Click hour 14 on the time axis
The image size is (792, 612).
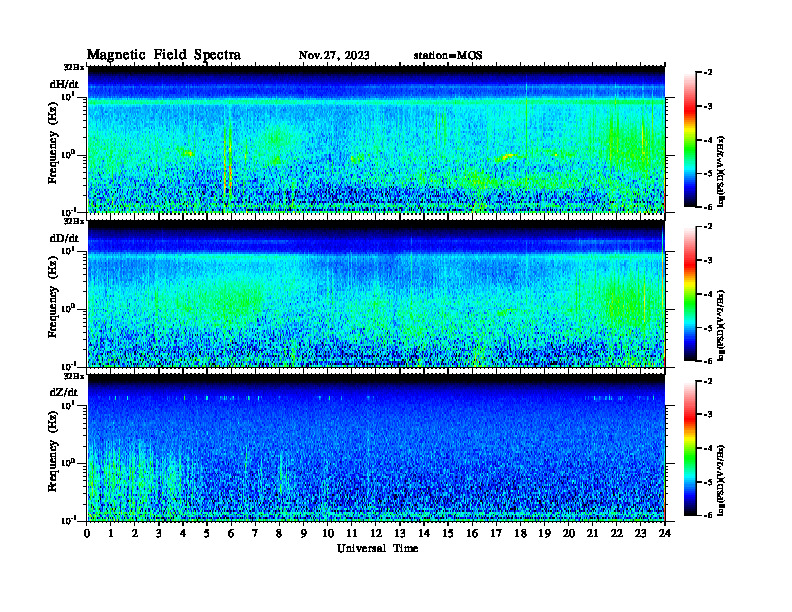(x=424, y=534)
